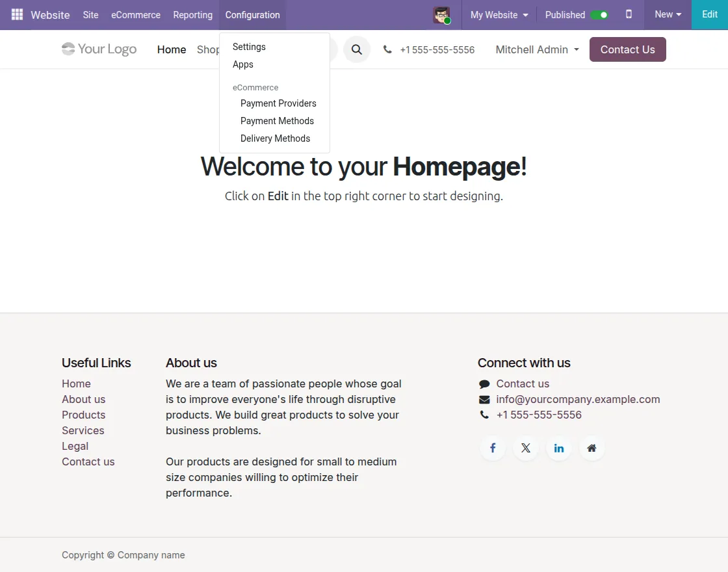
Task: Click the speech bubble icon in footer
Action: coord(484,384)
